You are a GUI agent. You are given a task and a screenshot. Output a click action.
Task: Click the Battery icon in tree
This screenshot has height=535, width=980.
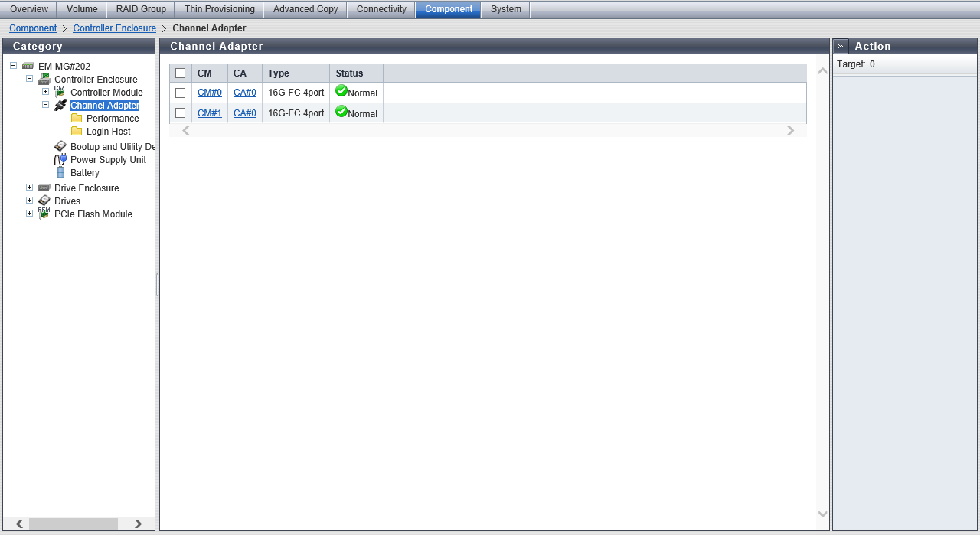coord(60,173)
